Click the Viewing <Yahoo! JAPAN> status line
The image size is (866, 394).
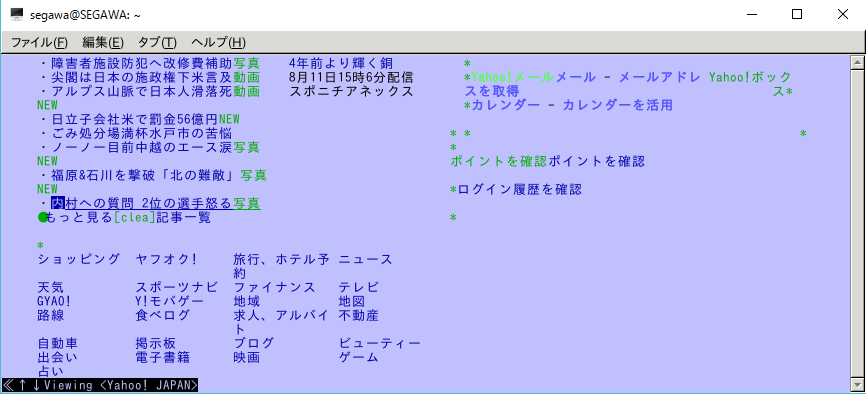pyautogui.click(x=100, y=385)
